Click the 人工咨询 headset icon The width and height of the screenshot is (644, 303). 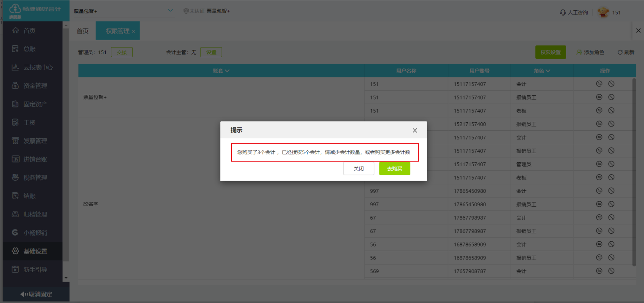click(x=563, y=13)
